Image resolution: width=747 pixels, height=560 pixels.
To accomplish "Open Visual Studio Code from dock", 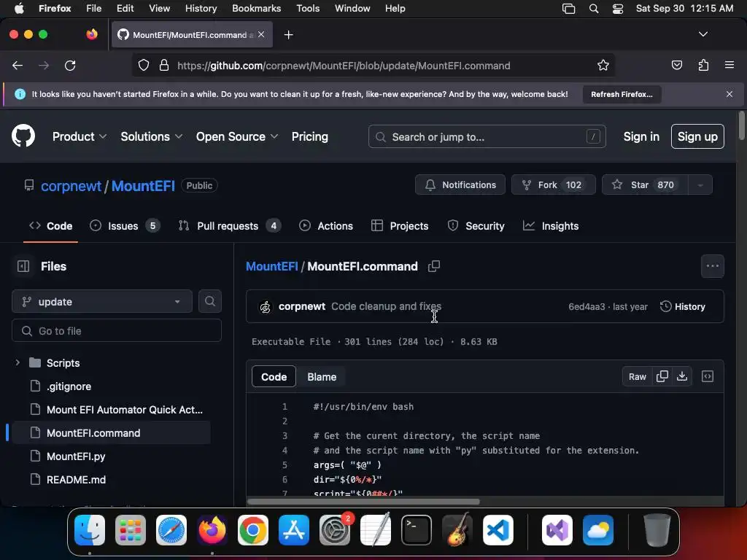I will (x=498, y=530).
